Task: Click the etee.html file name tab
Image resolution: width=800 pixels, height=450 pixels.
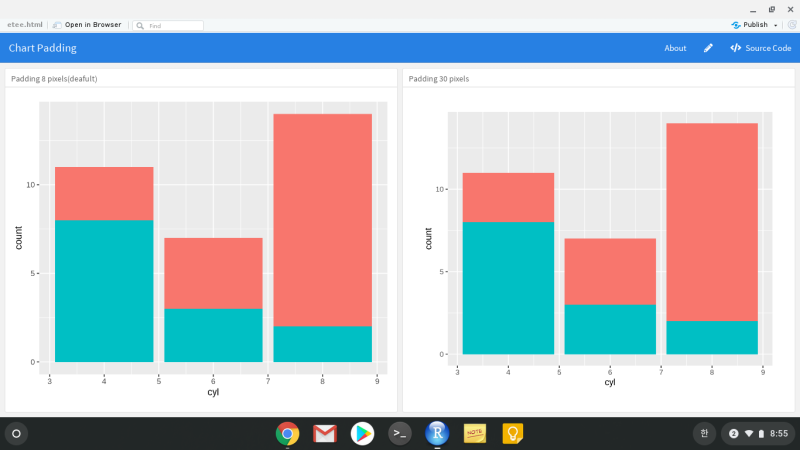Action: 24,24
